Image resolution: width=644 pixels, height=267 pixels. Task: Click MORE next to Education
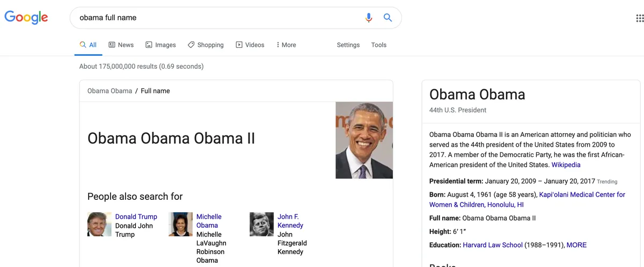point(576,245)
